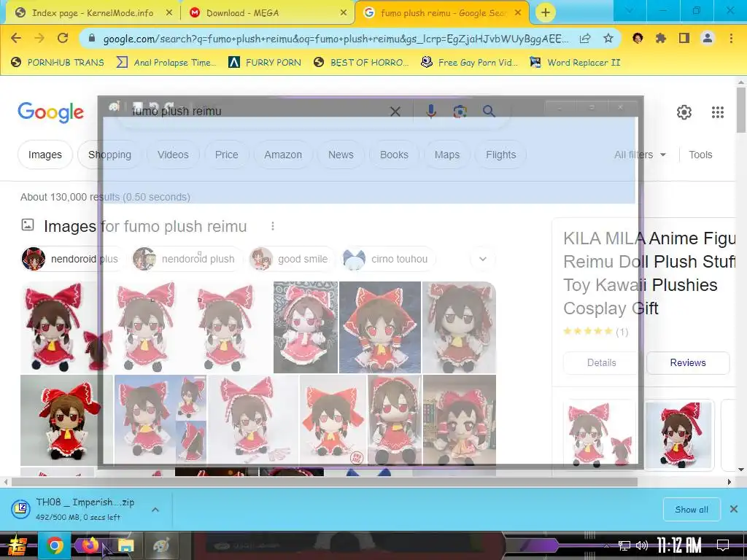
Task: Click the magnifier search icon
Action: pyautogui.click(x=489, y=112)
